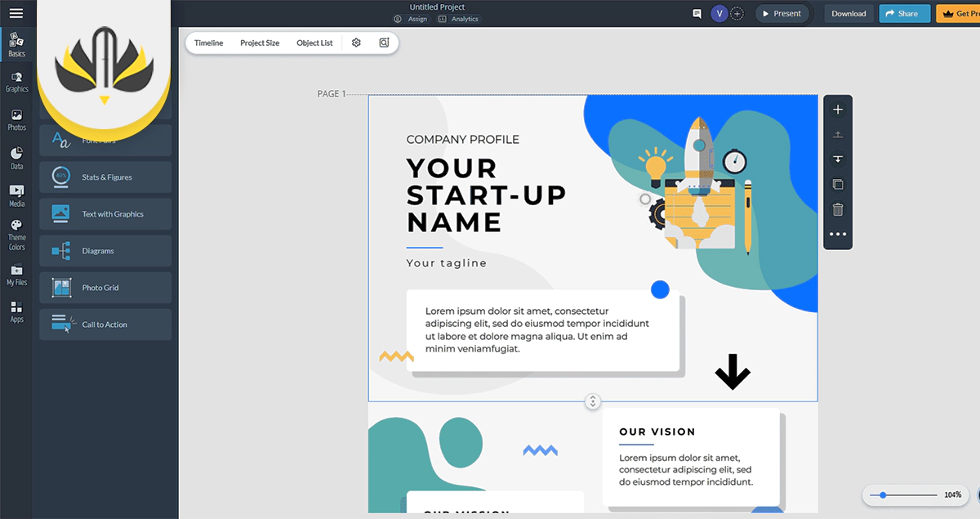
Task: Open the Graphics sidebar panel
Action: pyautogui.click(x=16, y=82)
